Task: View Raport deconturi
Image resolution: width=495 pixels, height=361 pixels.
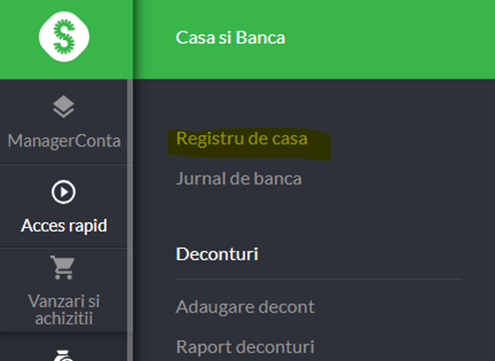Action: tap(245, 347)
